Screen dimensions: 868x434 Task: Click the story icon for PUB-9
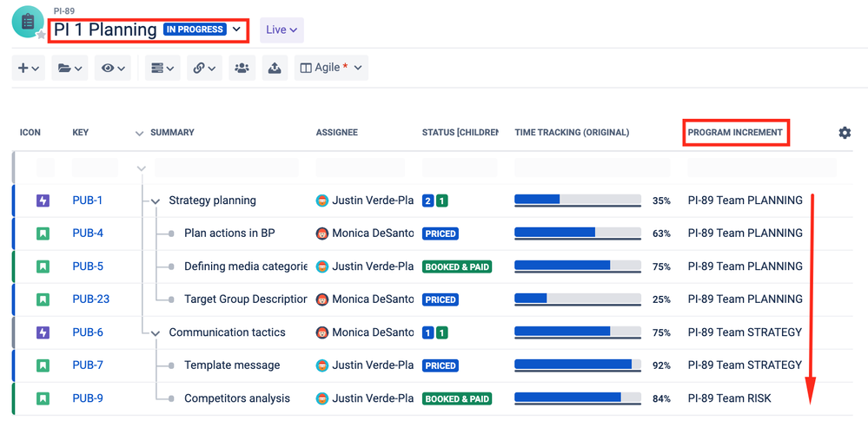coord(43,398)
